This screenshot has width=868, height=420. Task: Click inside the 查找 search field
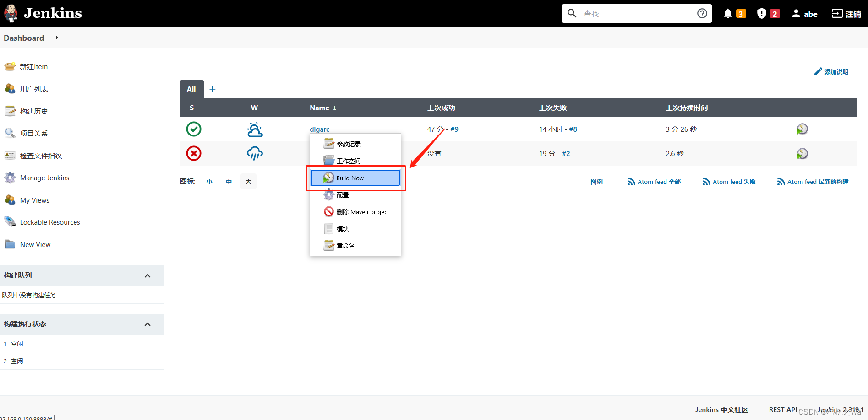tap(637, 13)
